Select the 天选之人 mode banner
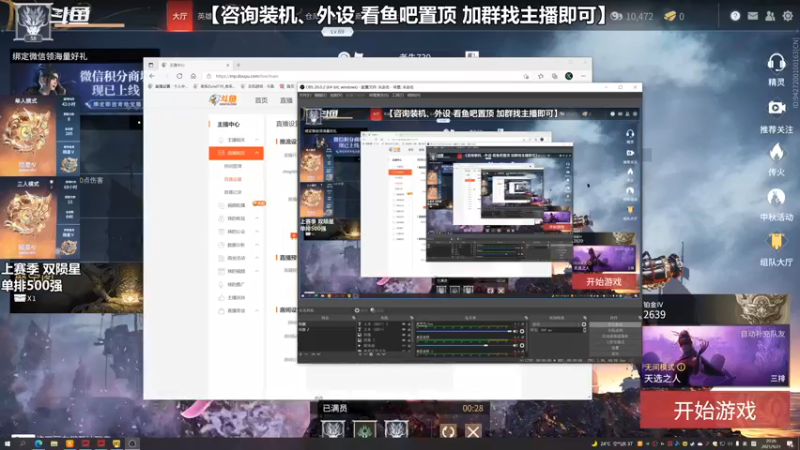This screenshot has height=450, width=800. click(714, 357)
